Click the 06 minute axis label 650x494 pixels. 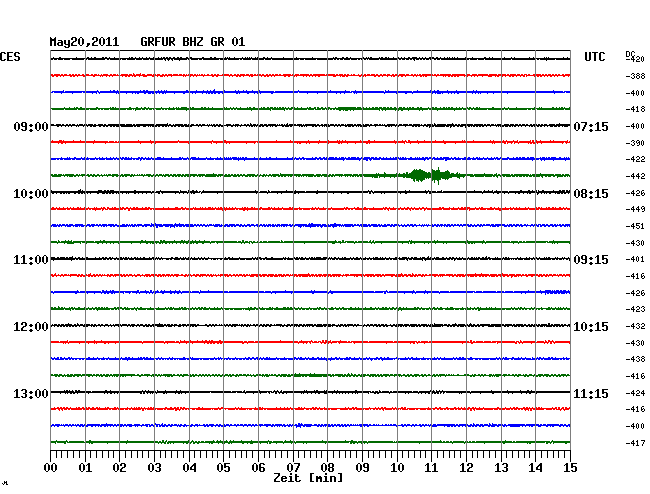(x=258, y=468)
